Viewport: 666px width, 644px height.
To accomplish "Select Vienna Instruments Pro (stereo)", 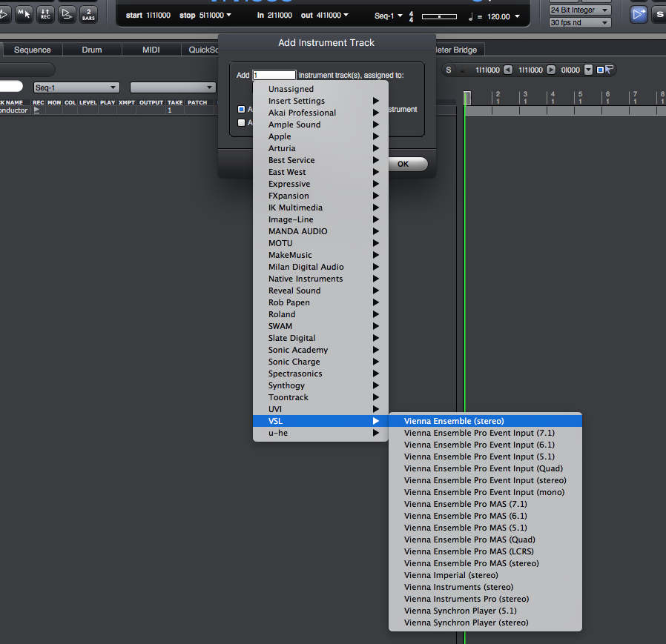I will pyautogui.click(x=486, y=599).
